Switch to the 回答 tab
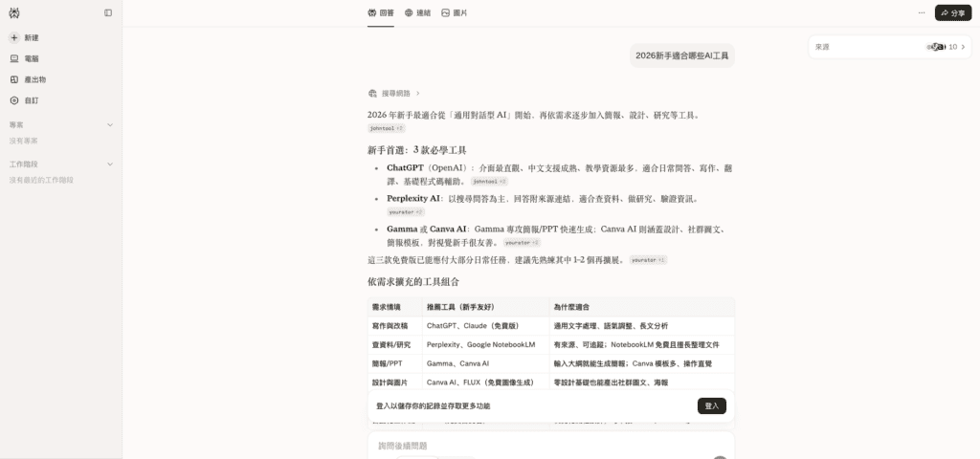The width and height of the screenshot is (980, 459). [x=381, y=12]
